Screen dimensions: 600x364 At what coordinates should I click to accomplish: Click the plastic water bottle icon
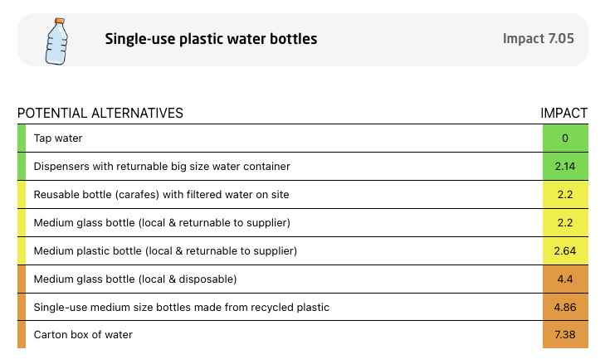pos(56,41)
